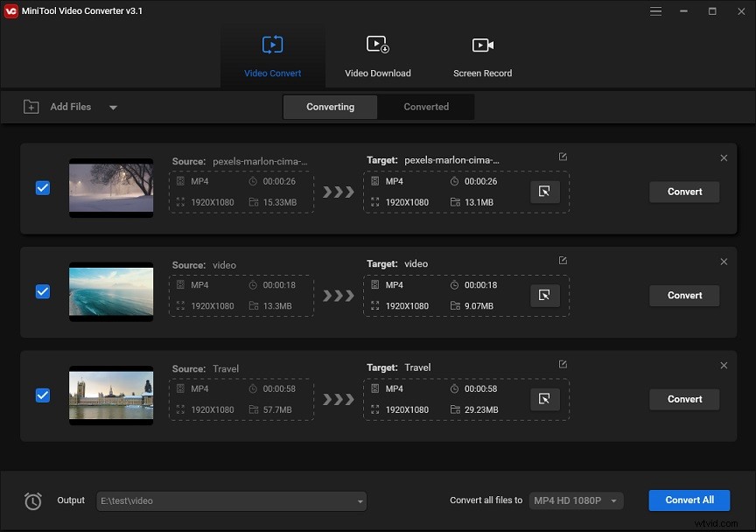Uncheck the Travel video selection box
The image size is (756, 532).
click(x=42, y=395)
